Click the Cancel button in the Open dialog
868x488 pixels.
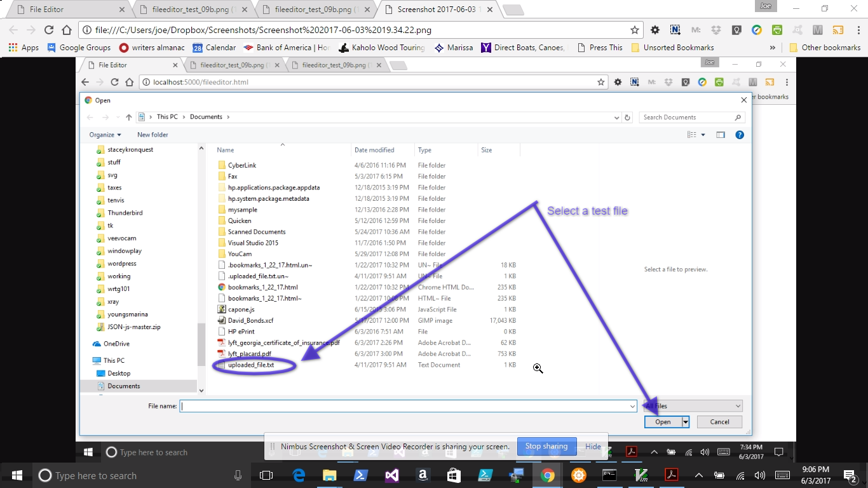click(719, 422)
